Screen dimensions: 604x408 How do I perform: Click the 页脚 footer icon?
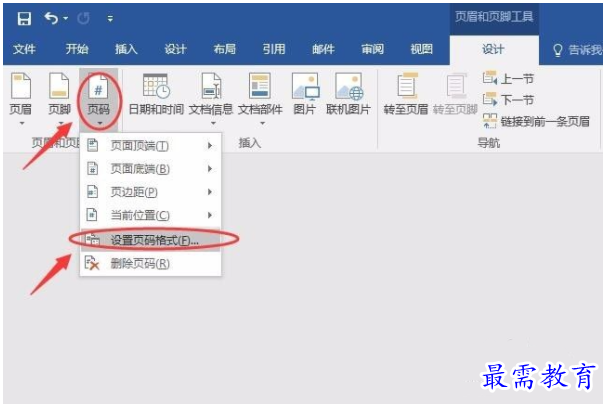point(59,86)
